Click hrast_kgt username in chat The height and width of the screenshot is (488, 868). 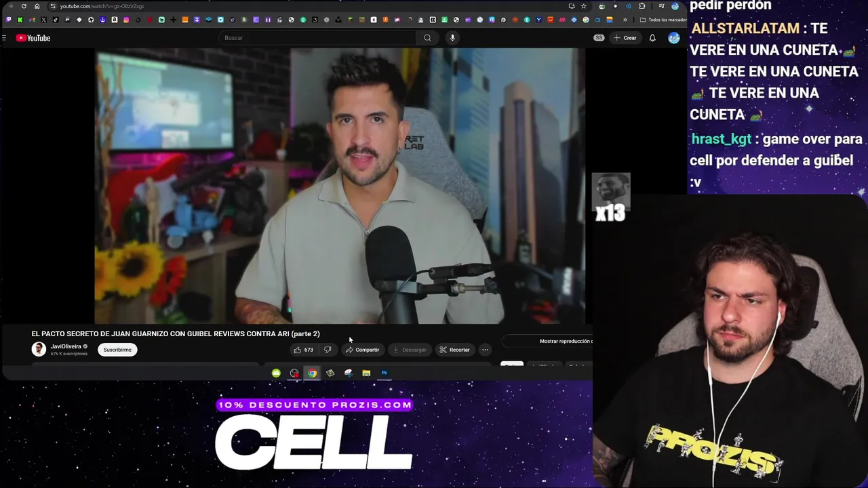coord(721,140)
